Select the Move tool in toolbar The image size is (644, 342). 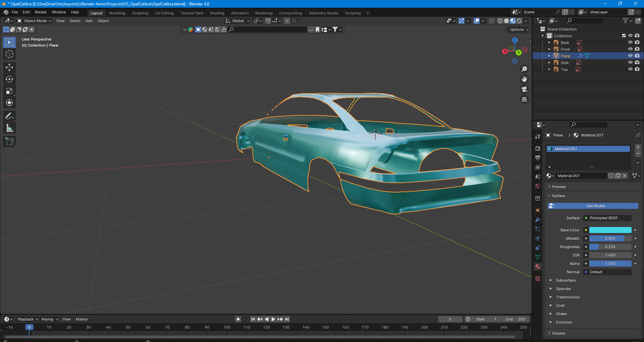9,67
